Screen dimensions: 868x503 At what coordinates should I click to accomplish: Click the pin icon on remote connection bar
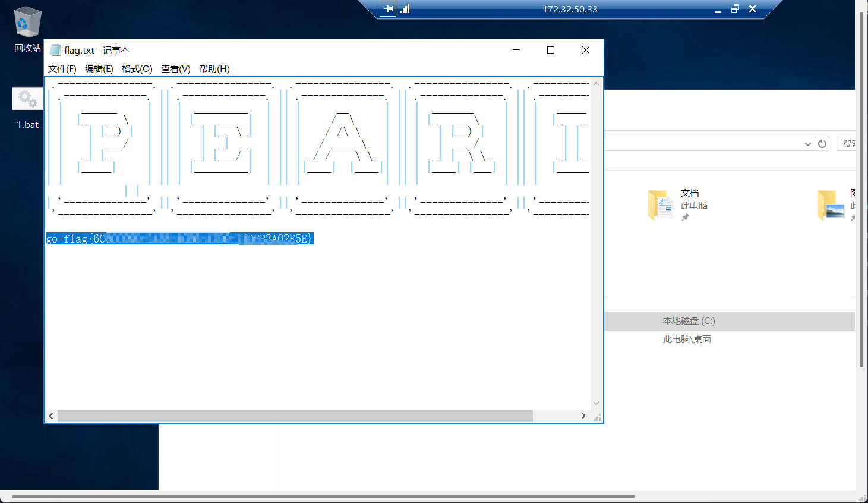[x=388, y=9]
